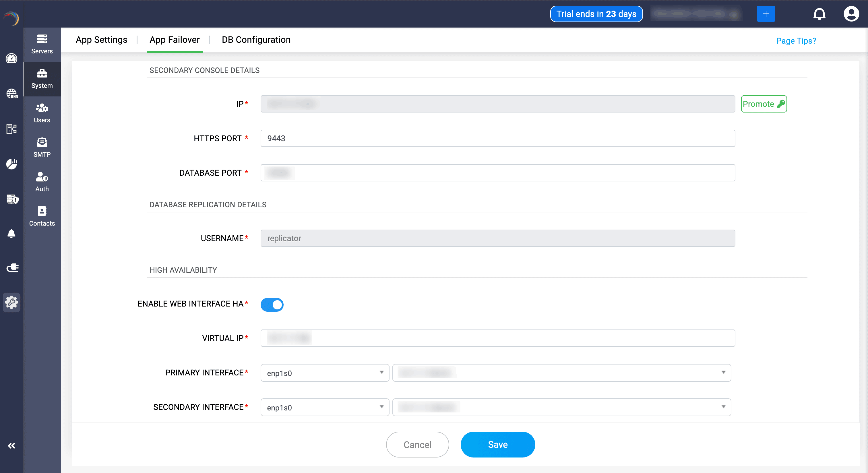Click the blue plus add button
The height and width of the screenshot is (473, 868).
[766, 14]
